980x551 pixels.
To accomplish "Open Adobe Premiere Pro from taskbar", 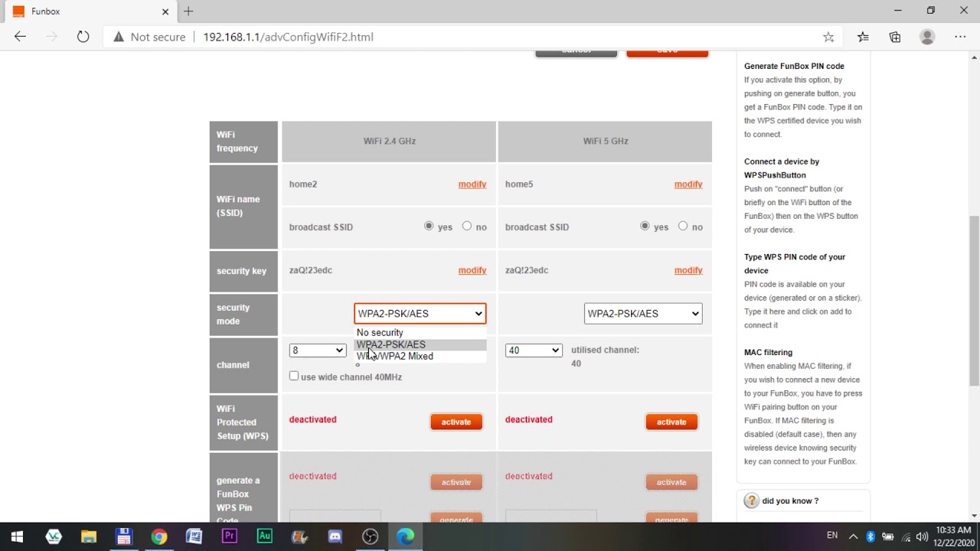I will tap(229, 536).
